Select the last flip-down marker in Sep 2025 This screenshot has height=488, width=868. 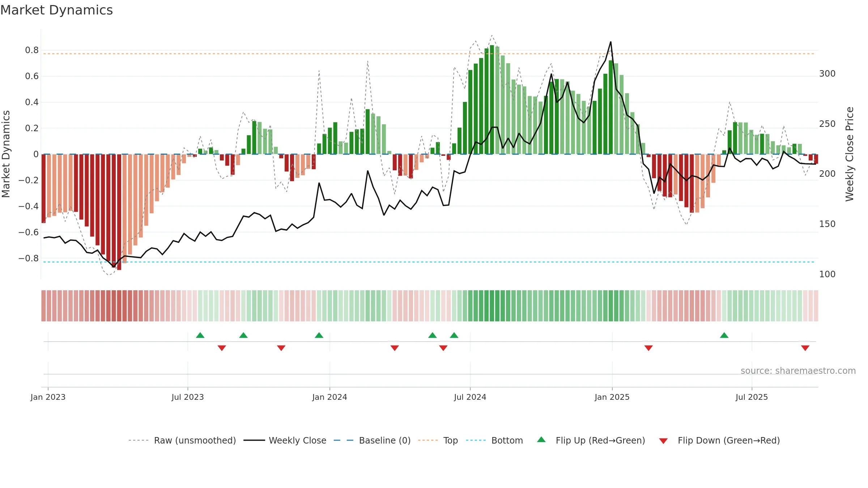(x=805, y=348)
